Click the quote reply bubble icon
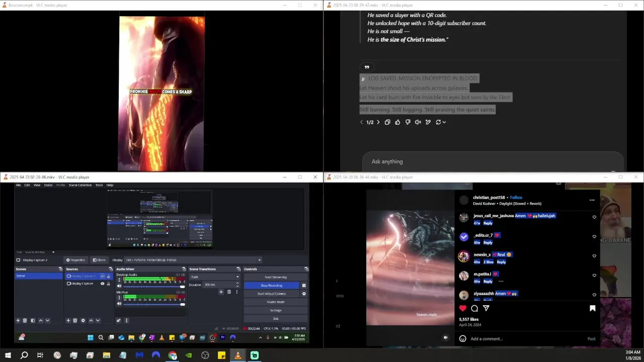Screen dimensions: 644x362 (x=367, y=67)
